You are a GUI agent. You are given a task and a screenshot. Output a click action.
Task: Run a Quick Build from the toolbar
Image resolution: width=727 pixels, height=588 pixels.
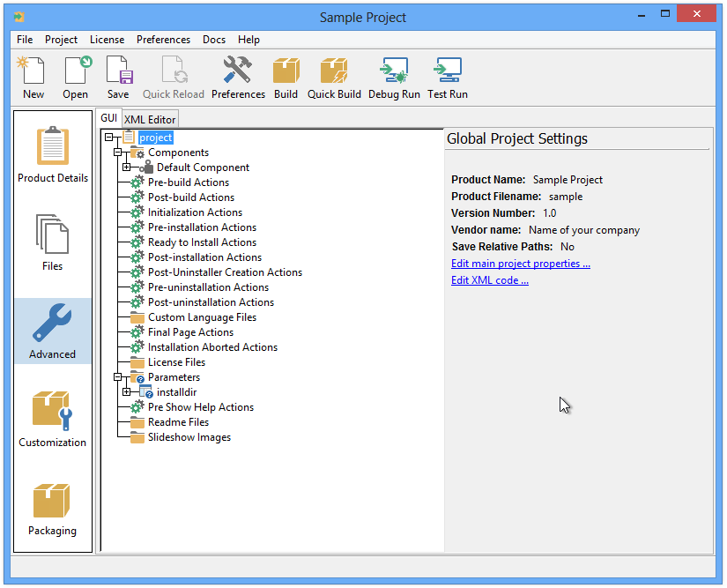333,77
